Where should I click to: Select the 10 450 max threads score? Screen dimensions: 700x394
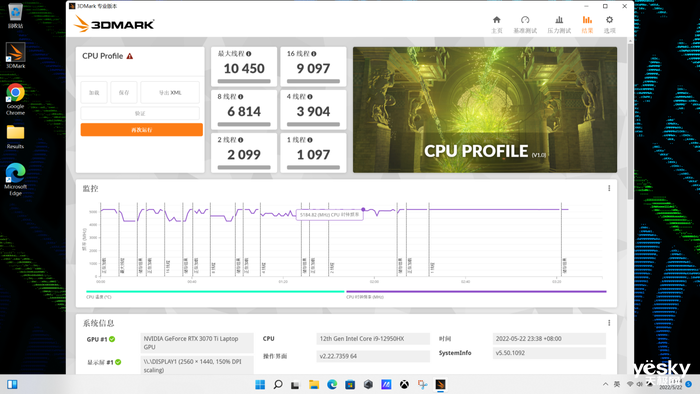coord(244,68)
